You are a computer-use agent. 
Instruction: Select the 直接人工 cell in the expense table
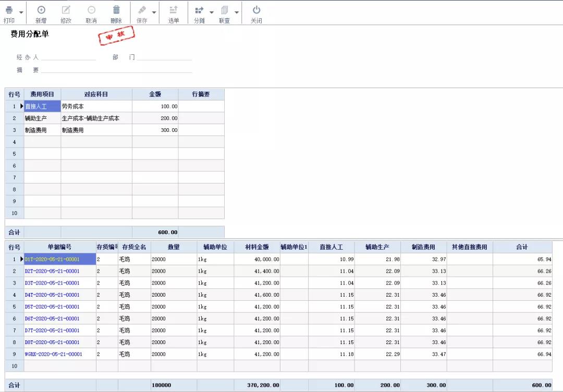click(x=42, y=106)
